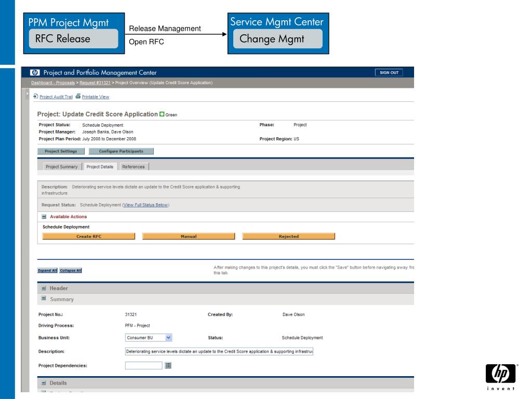Open the Project Audit Trail link
532x399 pixels.
[x=56, y=97]
